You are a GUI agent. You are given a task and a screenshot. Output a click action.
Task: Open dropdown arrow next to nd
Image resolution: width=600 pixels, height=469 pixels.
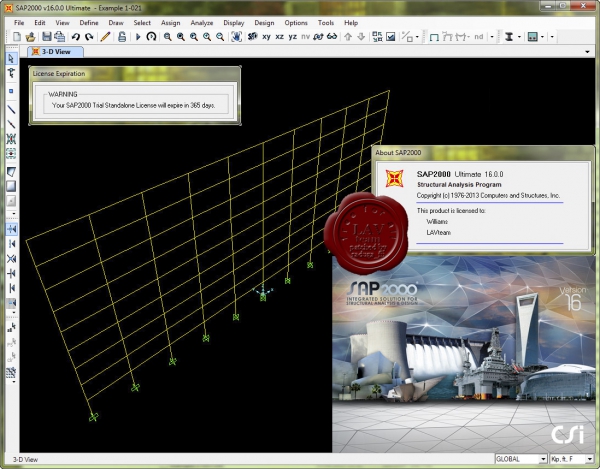[492, 37]
